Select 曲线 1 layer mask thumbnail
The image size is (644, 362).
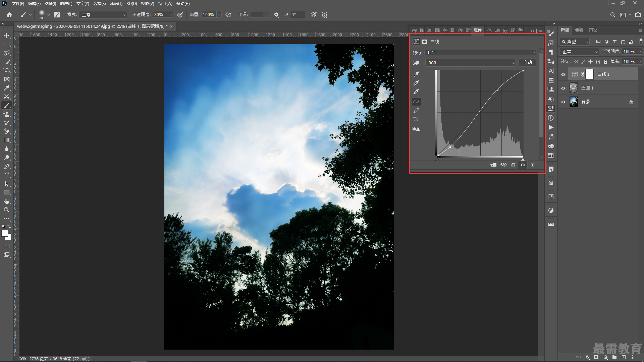(589, 74)
